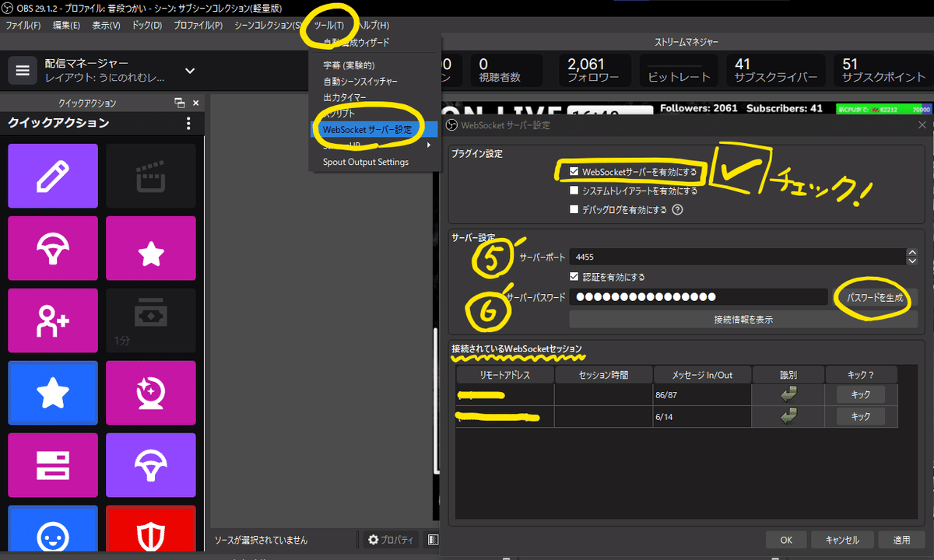Float the クイックアクション dock with popout icon

pyautogui.click(x=180, y=103)
